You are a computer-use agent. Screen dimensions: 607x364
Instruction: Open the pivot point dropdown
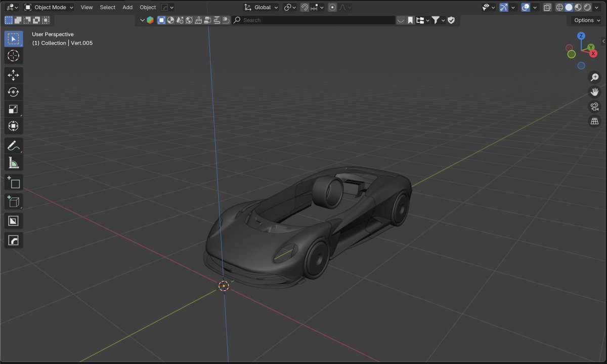290,8
